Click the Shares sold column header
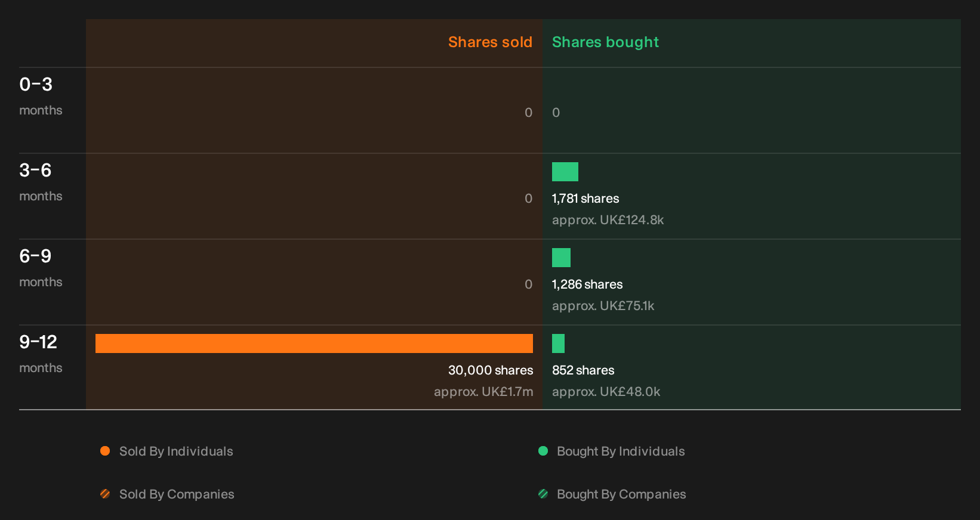This screenshot has height=520, width=980. coord(490,42)
